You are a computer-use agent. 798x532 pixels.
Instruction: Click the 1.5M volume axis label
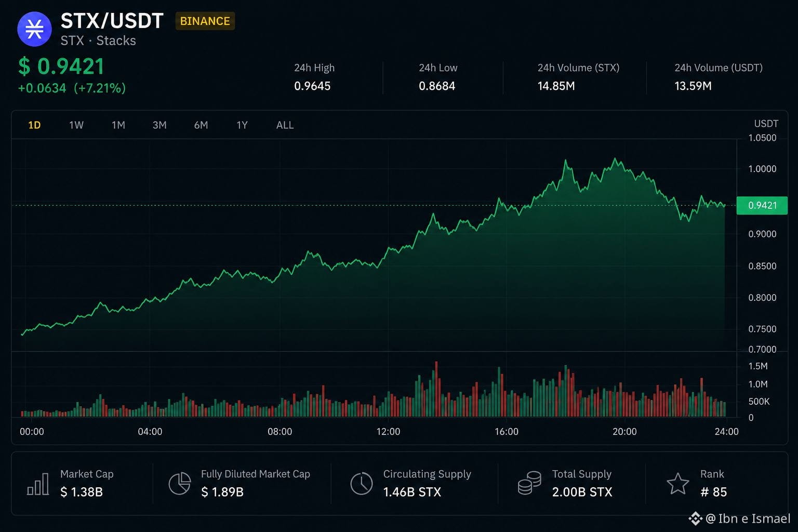coord(758,366)
